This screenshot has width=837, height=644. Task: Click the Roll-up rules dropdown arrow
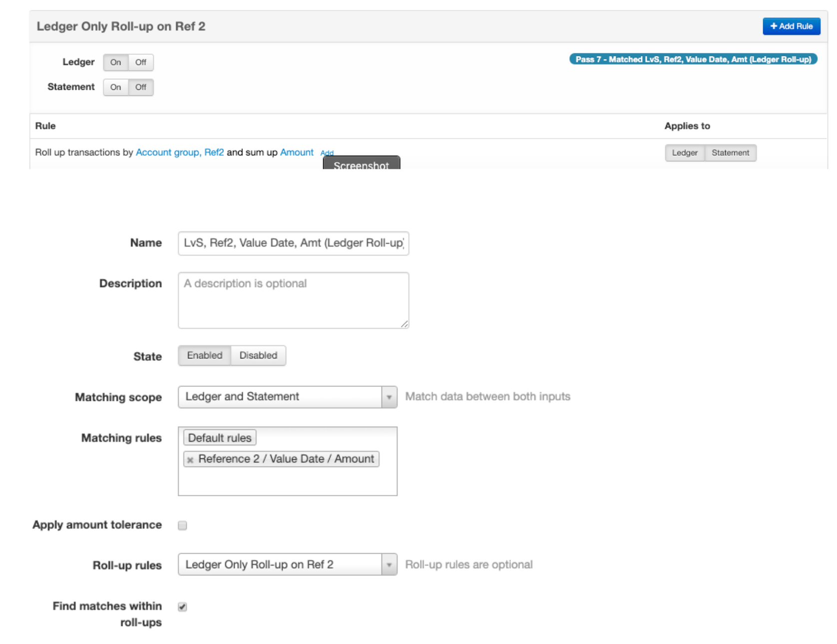pos(389,565)
